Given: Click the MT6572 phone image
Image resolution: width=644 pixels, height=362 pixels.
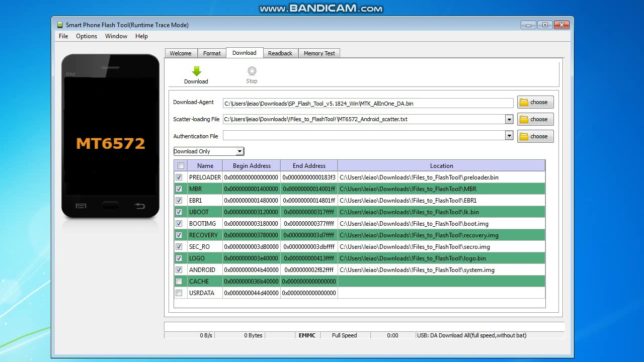Looking at the screenshot, I should tap(111, 136).
